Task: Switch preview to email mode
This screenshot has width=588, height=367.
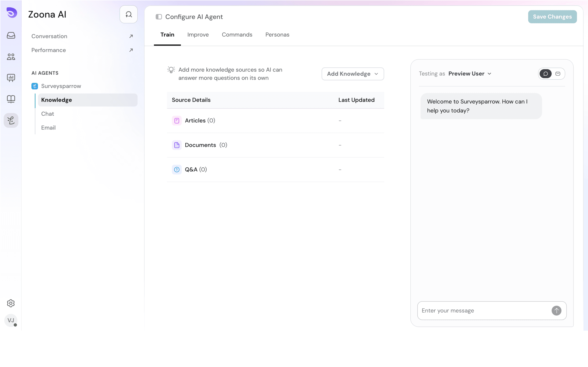Action: (558, 73)
